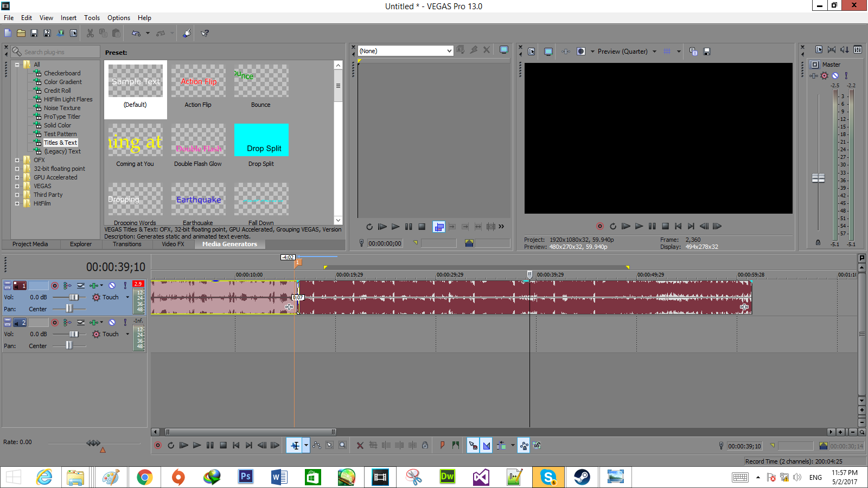Screen dimensions: 868x488
Task: Open the Edit tool selector dropdown arrow
Action: coord(306,445)
